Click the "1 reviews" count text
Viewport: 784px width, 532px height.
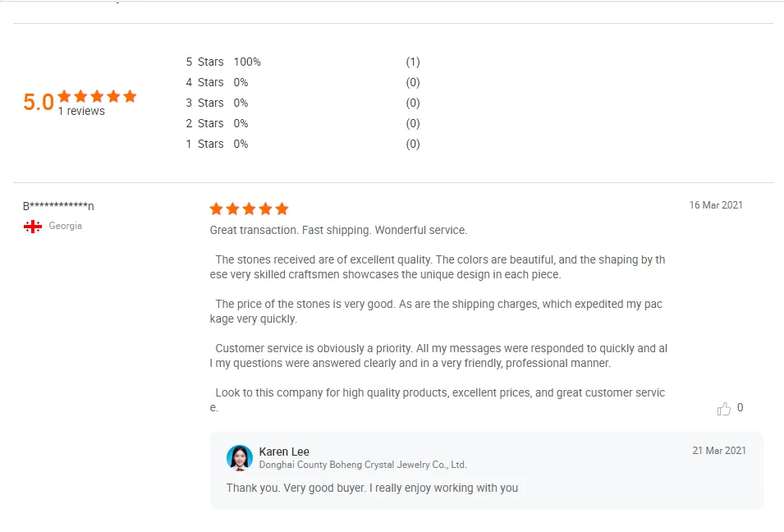point(81,112)
